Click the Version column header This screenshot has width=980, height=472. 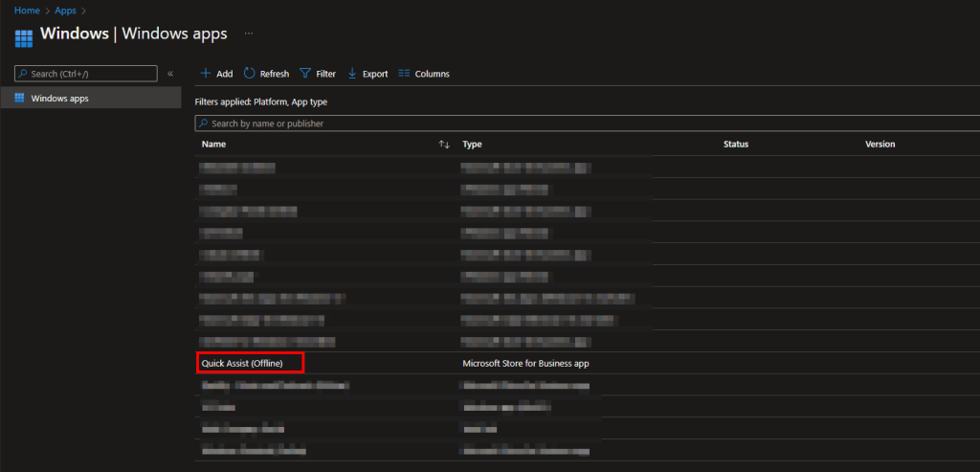coord(880,145)
